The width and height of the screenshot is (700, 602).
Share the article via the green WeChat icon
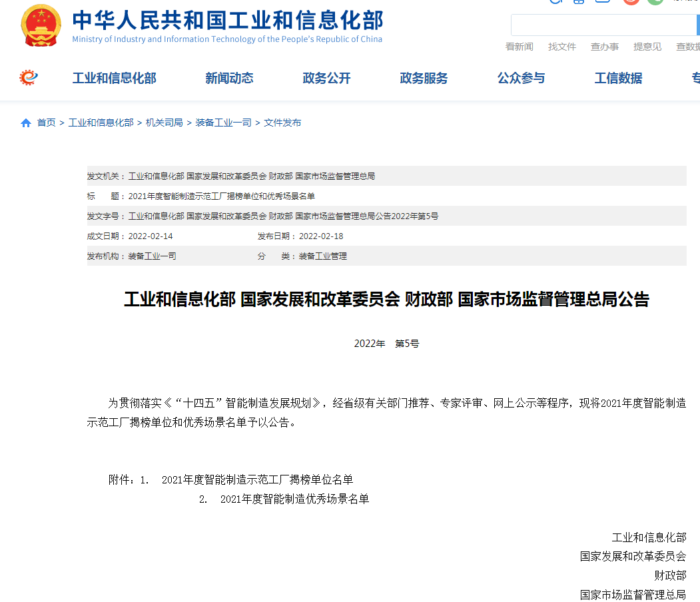[x=656, y=3]
